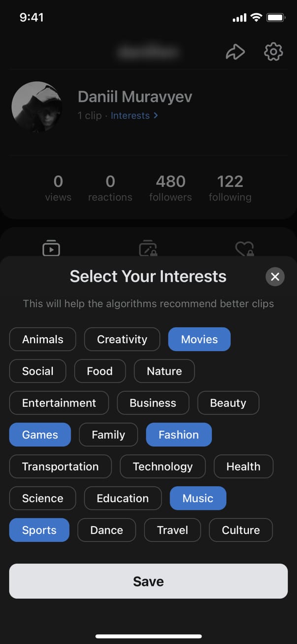Deselect the Fashion interest
The width and height of the screenshot is (297, 644).
click(178, 435)
